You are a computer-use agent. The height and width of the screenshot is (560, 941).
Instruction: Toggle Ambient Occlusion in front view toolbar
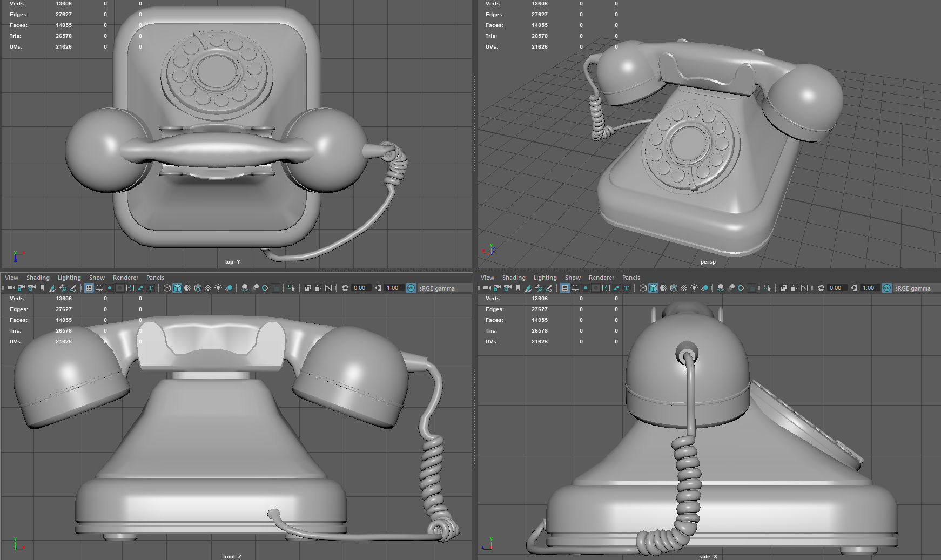click(x=245, y=288)
